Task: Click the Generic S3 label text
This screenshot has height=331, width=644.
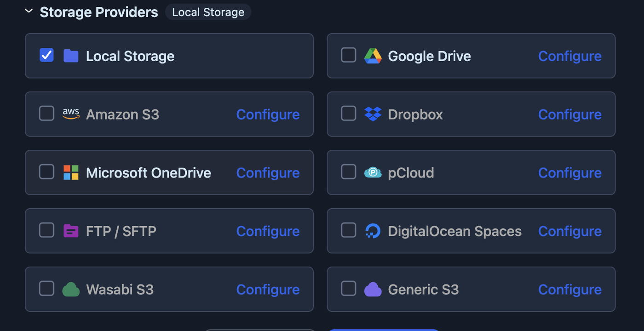Action: coord(424,290)
